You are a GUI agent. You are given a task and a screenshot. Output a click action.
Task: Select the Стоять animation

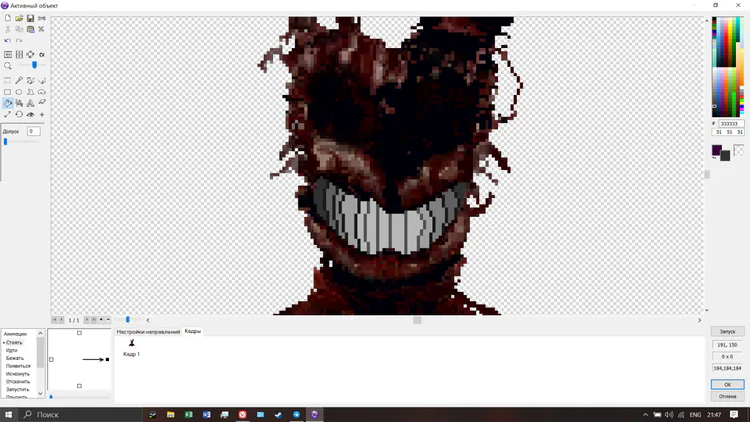14,343
